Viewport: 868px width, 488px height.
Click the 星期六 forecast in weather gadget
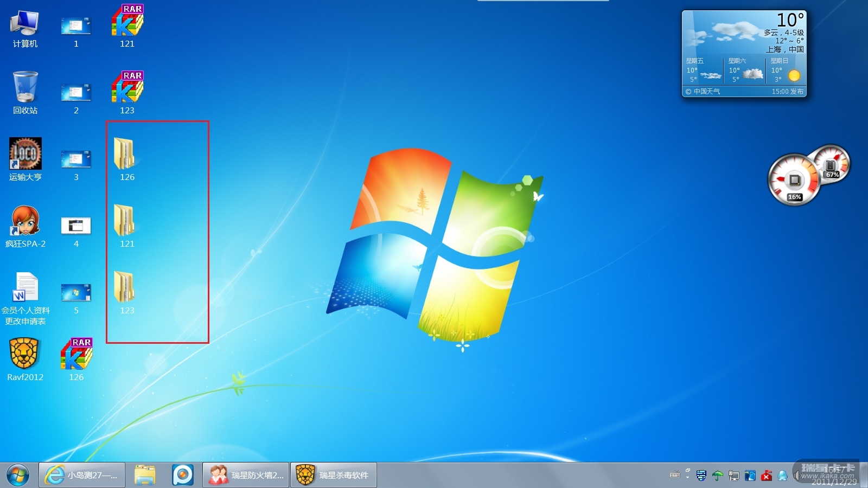(x=745, y=70)
